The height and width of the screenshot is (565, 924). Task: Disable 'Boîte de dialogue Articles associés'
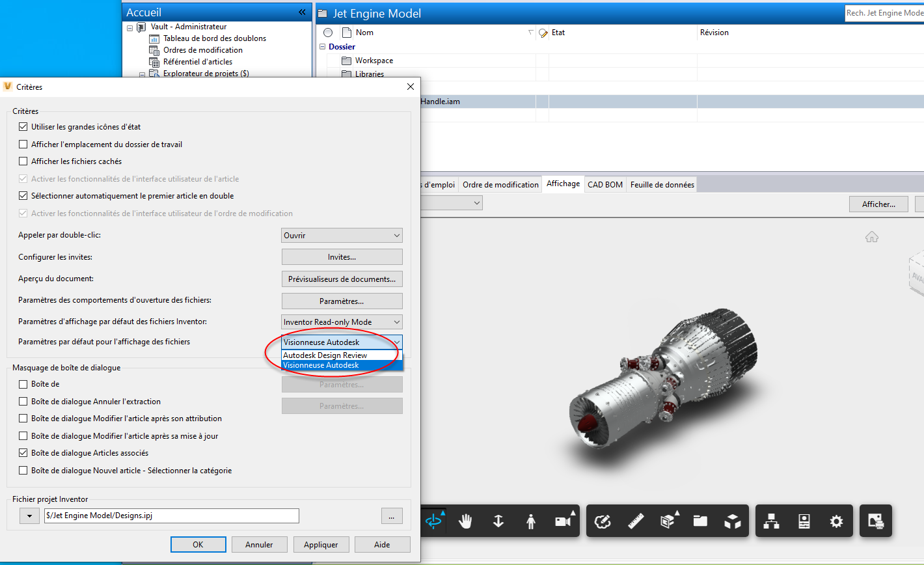(23, 452)
